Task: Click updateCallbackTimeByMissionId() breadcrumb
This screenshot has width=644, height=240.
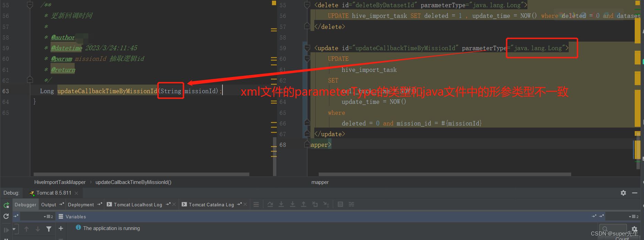Action: coord(133,182)
